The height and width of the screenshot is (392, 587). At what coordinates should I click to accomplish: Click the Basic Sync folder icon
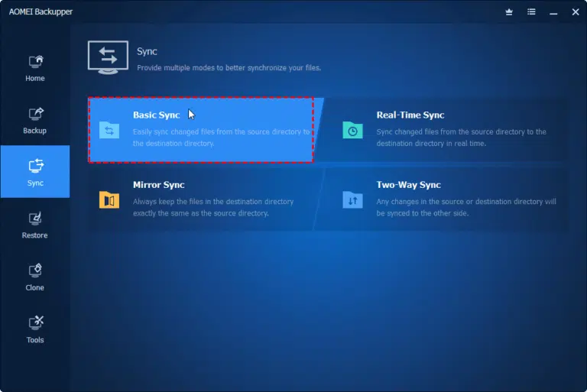click(x=109, y=130)
